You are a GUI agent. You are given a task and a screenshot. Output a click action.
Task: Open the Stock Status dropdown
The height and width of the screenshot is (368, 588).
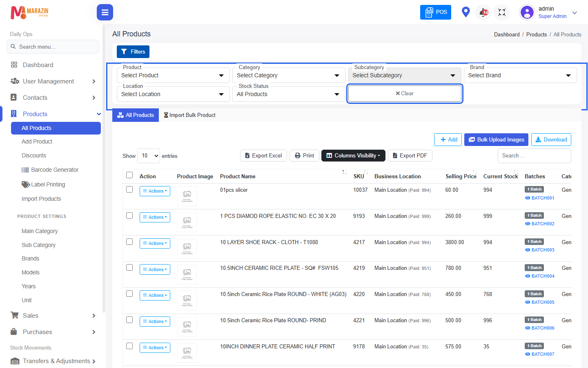click(289, 94)
